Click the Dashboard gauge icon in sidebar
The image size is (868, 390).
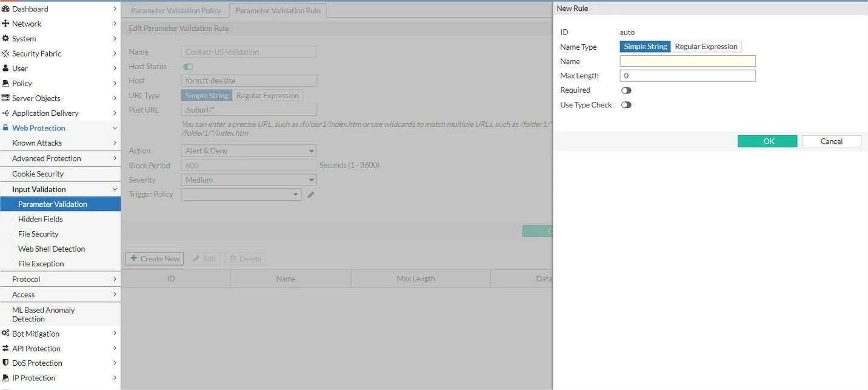pos(5,8)
